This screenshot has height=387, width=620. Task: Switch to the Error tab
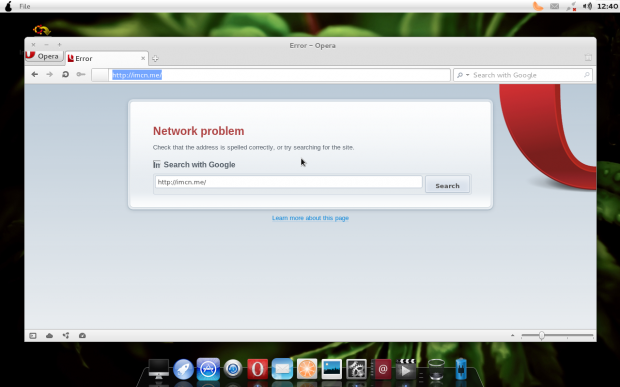click(x=107, y=59)
